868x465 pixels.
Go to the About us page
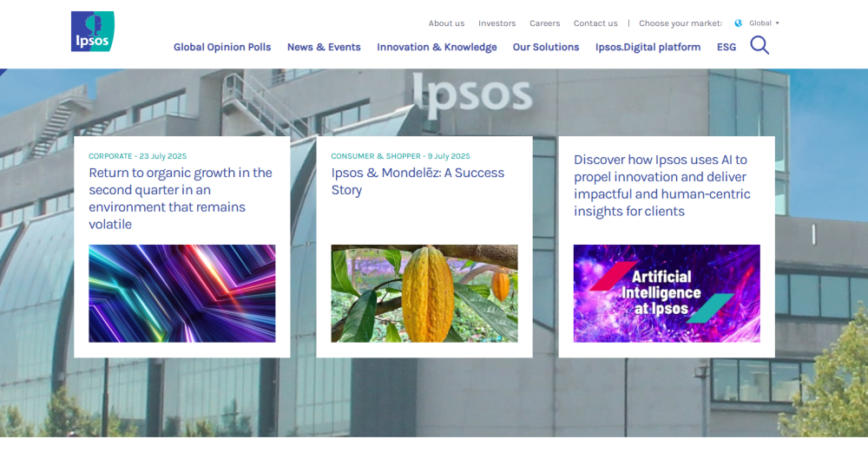pos(446,23)
